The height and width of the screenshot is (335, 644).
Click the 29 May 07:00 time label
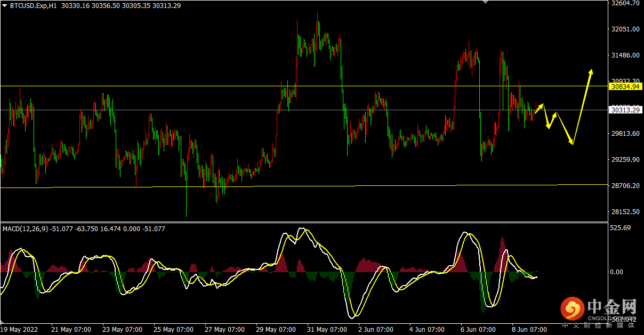pos(276,330)
